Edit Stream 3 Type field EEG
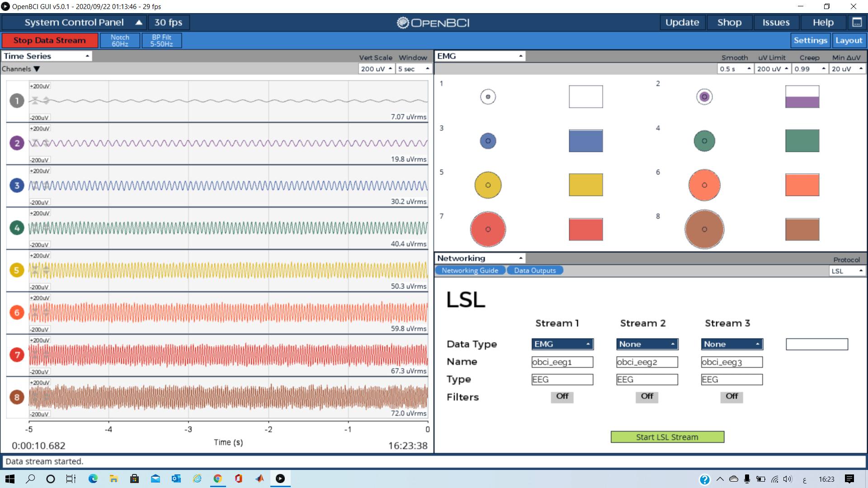This screenshot has height=488, width=868. click(x=732, y=380)
